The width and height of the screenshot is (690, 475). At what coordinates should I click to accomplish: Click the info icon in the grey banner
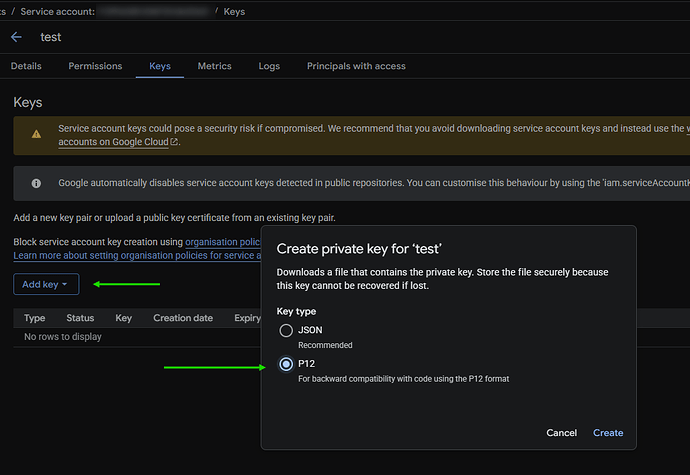[36, 184]
